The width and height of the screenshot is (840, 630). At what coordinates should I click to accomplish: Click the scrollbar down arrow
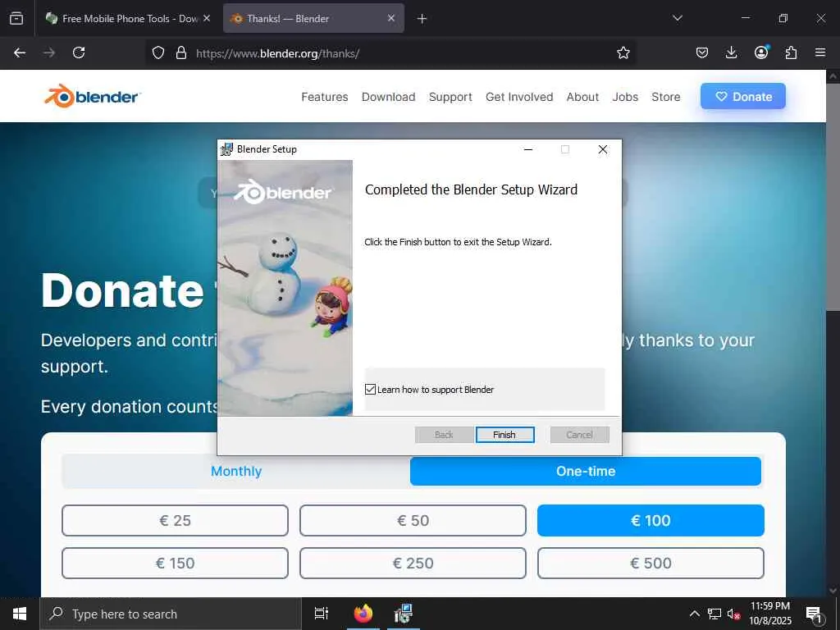point(833,591)
